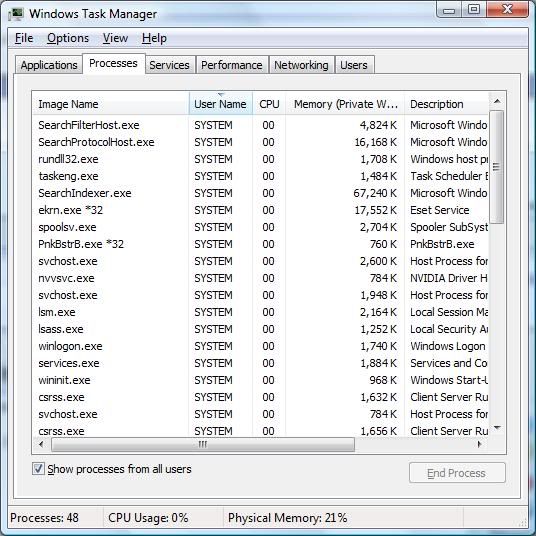Viewport: 536px width, 536px height.
Task: Select the lsm.exe process
Action: [x=260, y=312]
